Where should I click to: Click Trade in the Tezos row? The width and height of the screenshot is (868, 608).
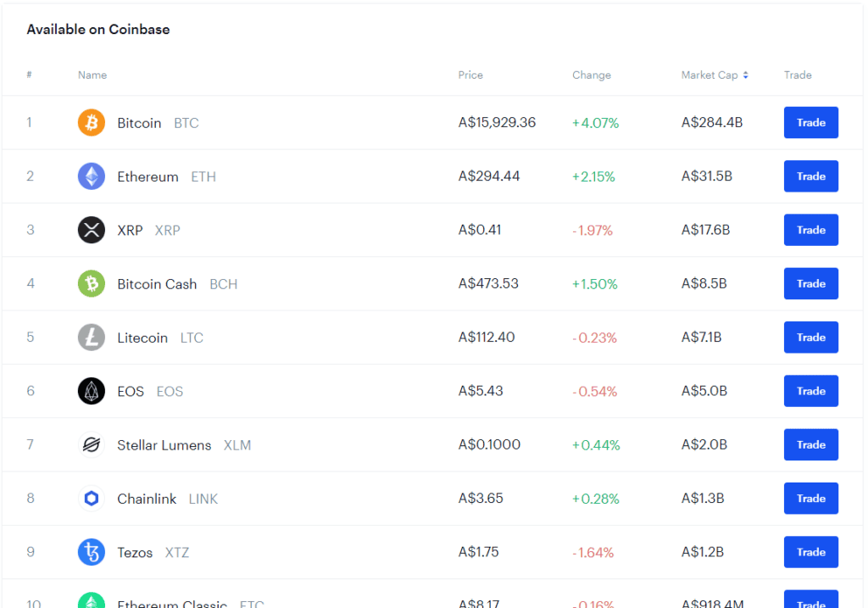click(x=811, y=552)
